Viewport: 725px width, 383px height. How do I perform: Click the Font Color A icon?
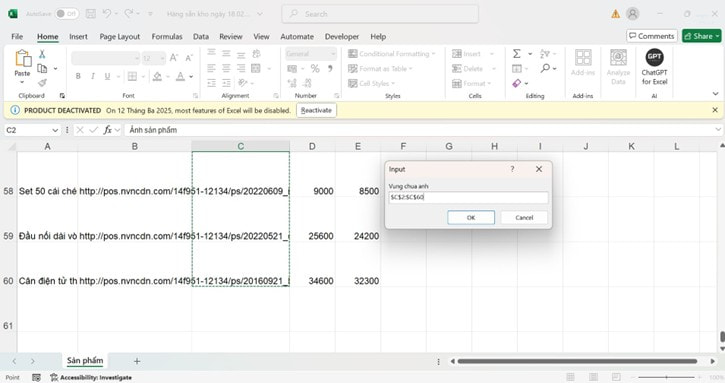180,76
